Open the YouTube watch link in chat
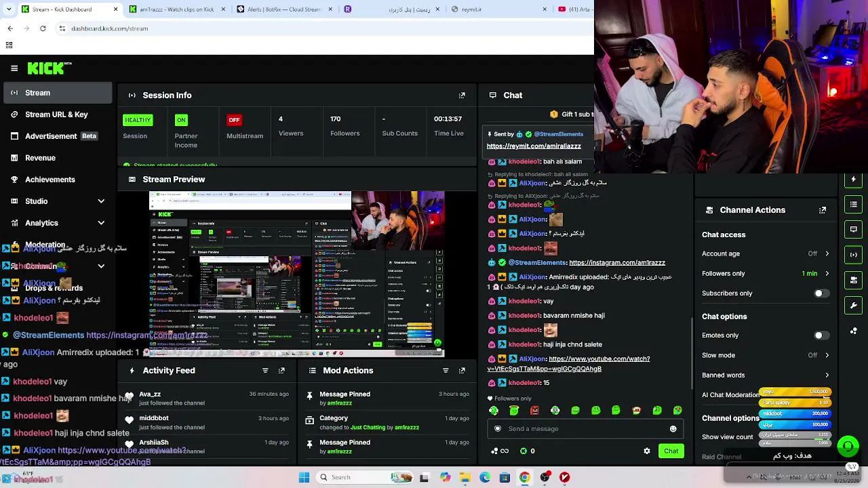Image resolution: width=868 pixels, height=488 pixels. (x=568, y=364)
